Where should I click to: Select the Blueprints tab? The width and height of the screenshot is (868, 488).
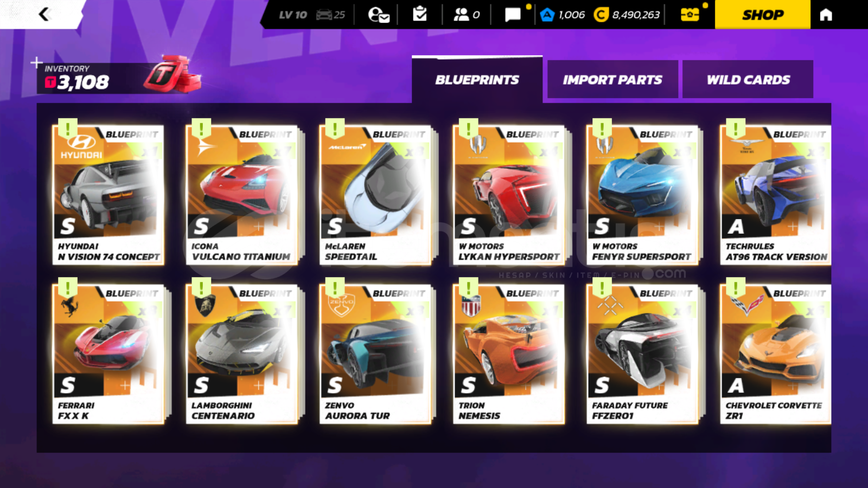pos(477,80)
